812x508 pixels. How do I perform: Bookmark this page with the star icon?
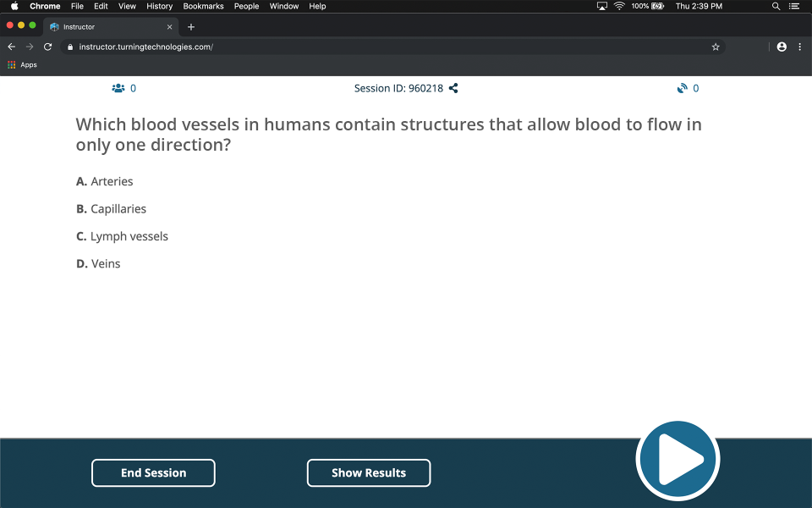[716, 47]
